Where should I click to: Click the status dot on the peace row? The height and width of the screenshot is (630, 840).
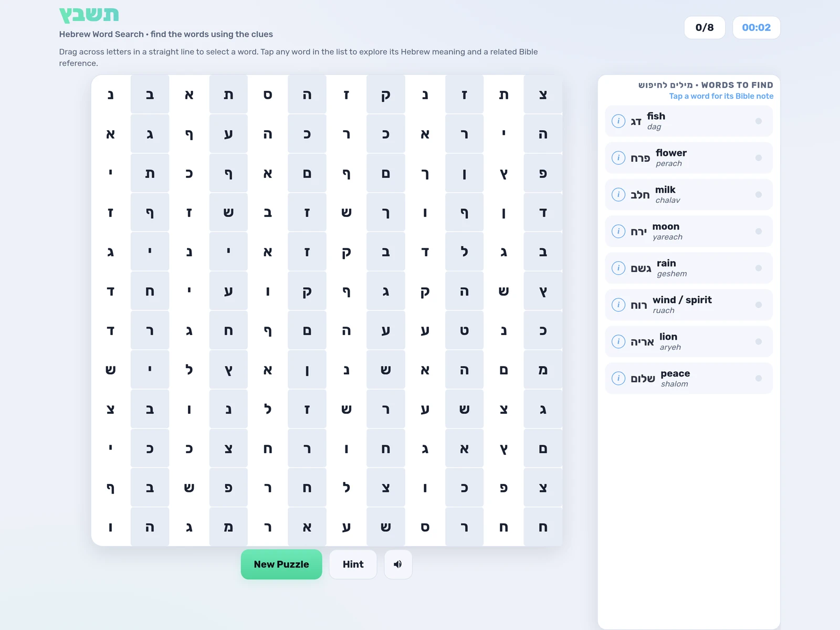pyautogui.click(x=759, y=379)
